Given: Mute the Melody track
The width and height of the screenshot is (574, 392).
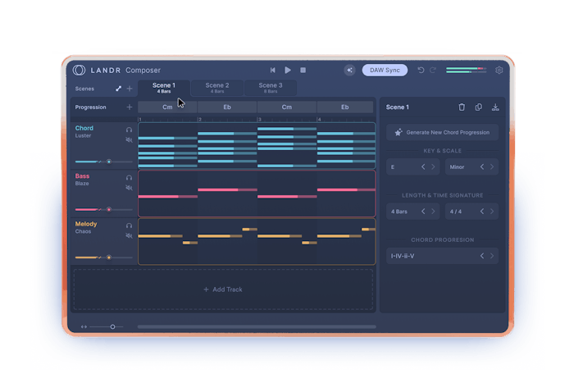Looking at the screenshot, I should pos(129,235).
